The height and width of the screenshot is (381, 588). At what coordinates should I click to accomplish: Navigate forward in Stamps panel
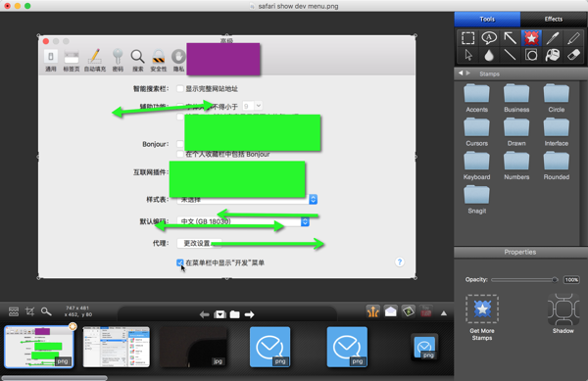click(468, 73)
